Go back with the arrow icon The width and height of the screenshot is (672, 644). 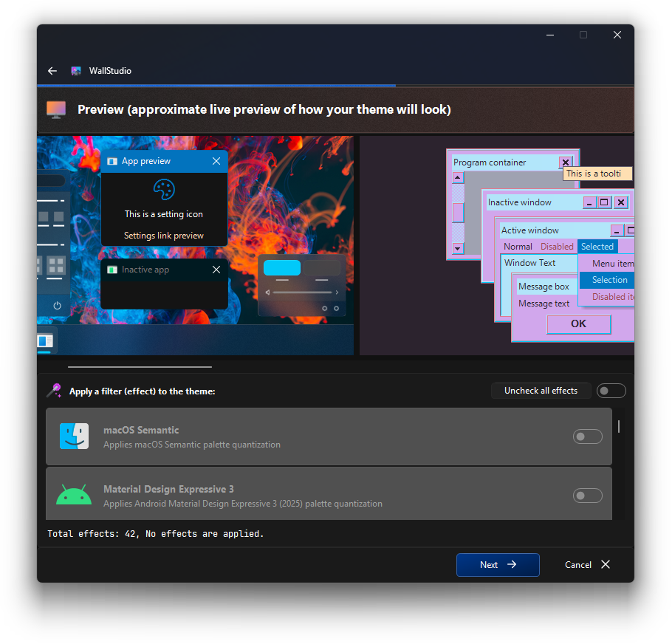point(52,71)
